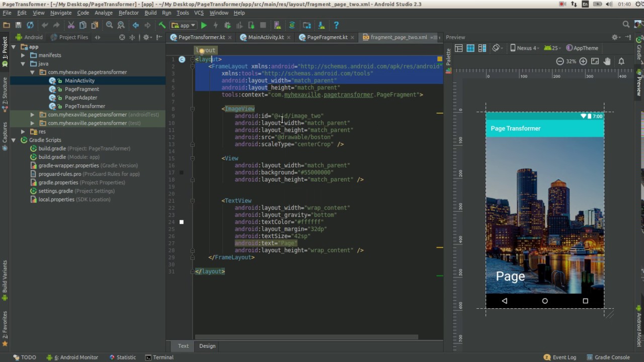Open Gradle Console tool window
The height and width of the screenshot is (362, 644).
608,357
